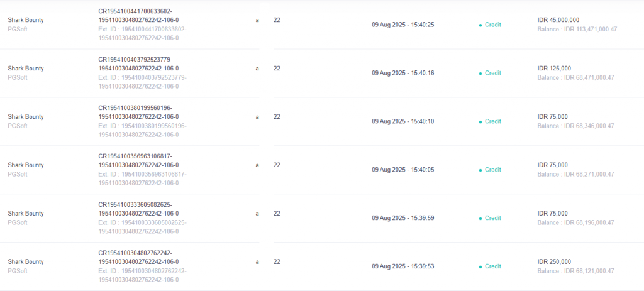Click the green Credit dot at 15:39:53

[480, 267]
